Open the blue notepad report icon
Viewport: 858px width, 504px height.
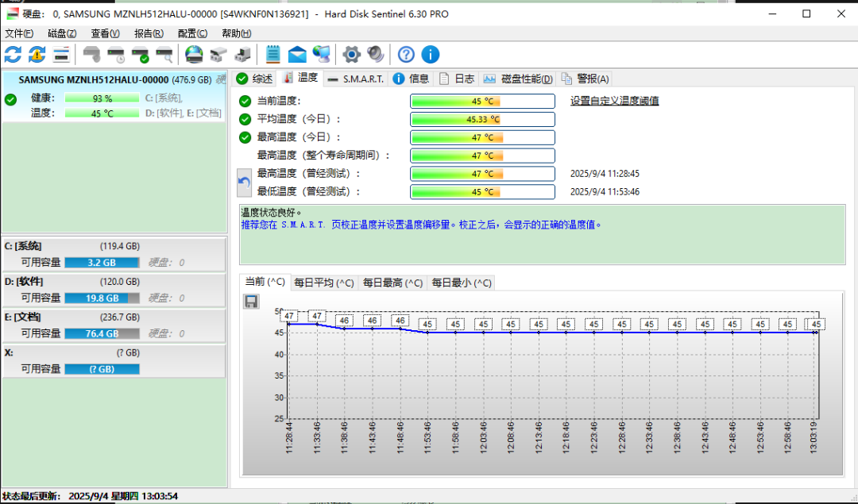click(272, 55)
